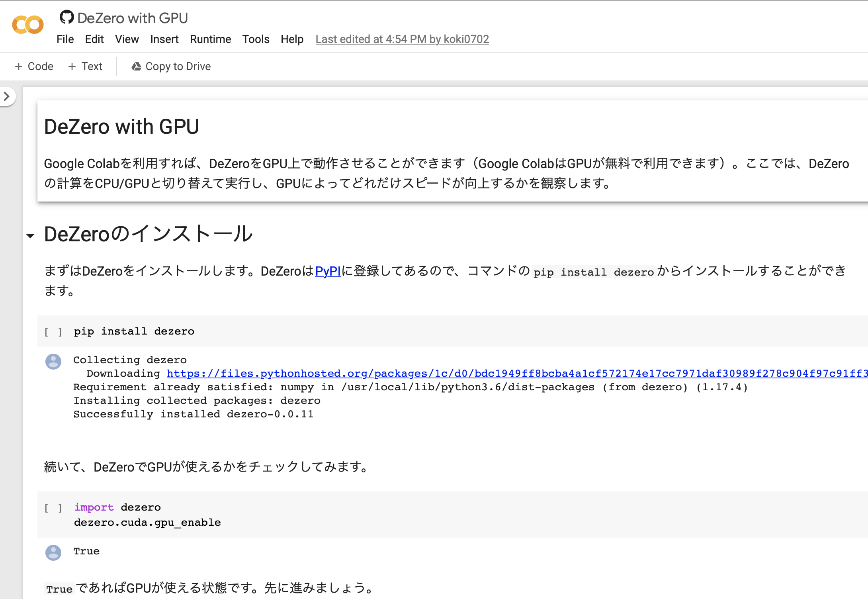Open the Help menu

coord(292,39)
